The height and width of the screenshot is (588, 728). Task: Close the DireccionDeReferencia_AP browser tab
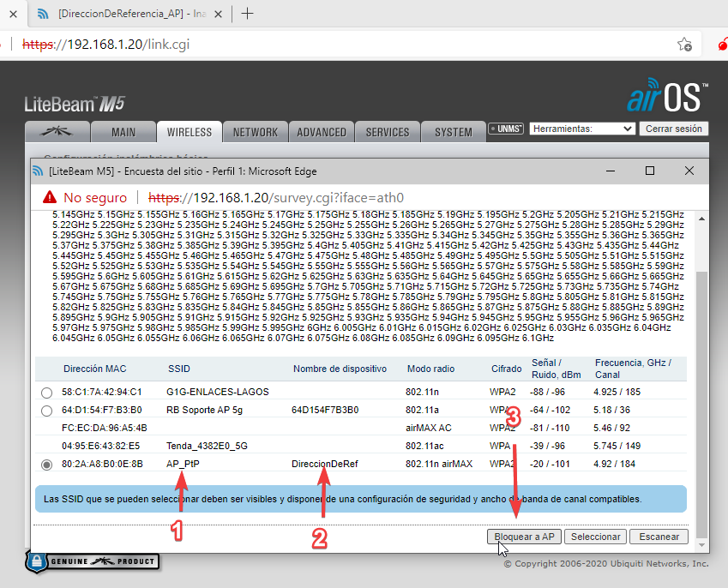(220, 14)
